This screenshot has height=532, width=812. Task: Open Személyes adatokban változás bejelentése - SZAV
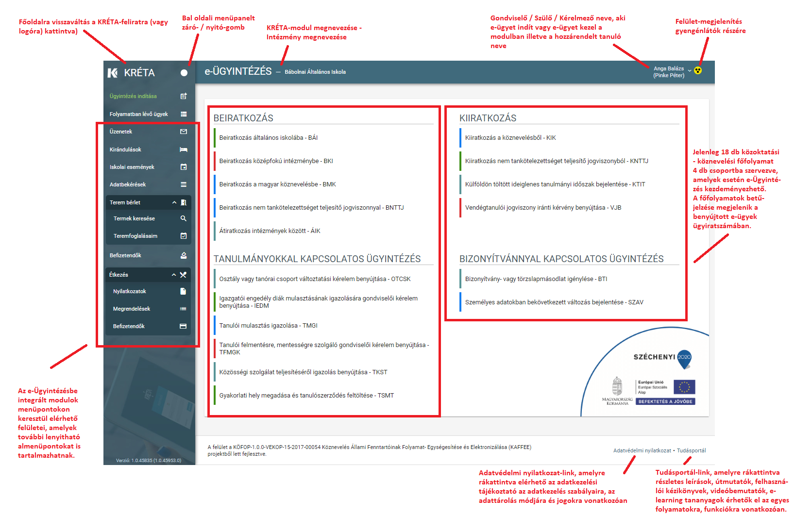pyautogui.click(x=554, y=302)
